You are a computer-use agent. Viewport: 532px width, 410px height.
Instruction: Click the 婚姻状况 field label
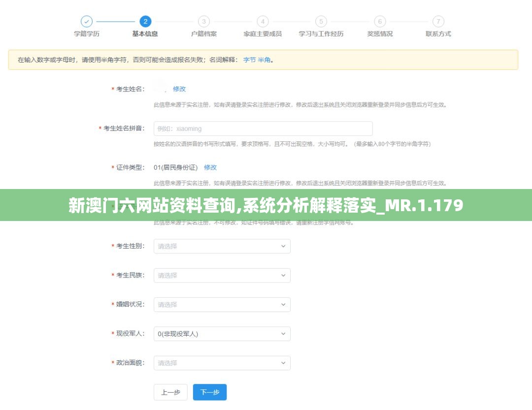coord(130,305)
